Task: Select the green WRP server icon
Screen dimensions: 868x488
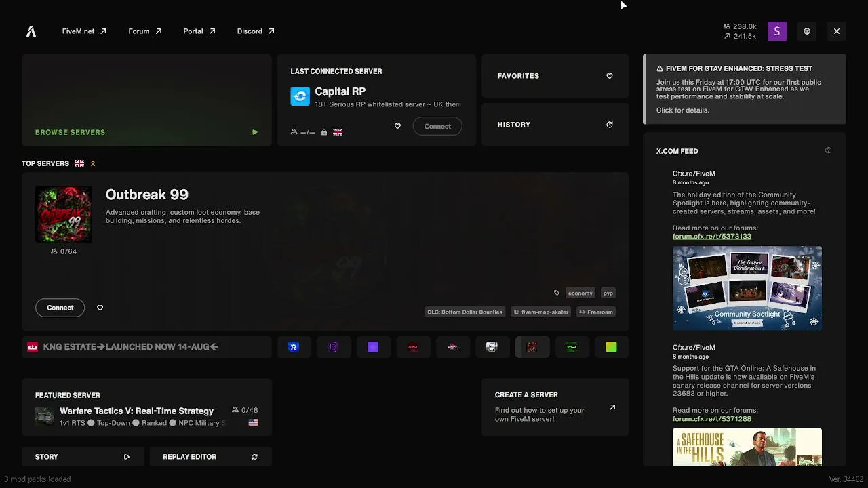Action: point(572,347)
